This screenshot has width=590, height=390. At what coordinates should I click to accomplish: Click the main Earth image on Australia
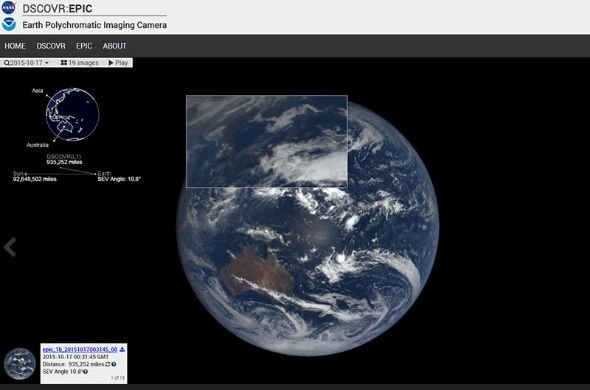(x=257, y=272)
